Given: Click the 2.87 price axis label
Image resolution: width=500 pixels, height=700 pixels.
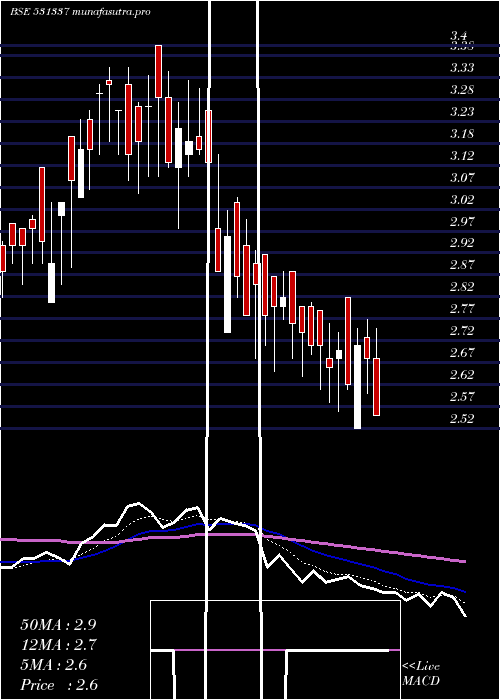Looking at the screenshot, I should [462, 265].
